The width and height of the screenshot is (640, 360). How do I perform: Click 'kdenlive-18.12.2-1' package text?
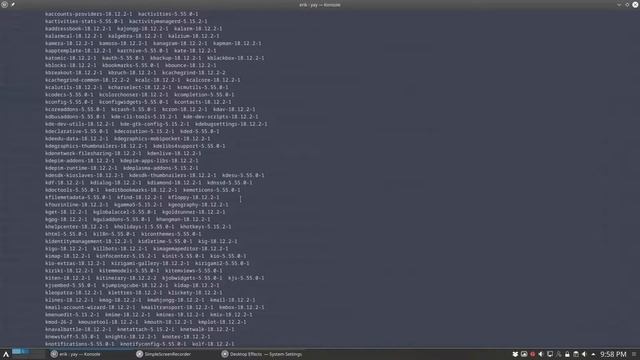coord(174,153)
